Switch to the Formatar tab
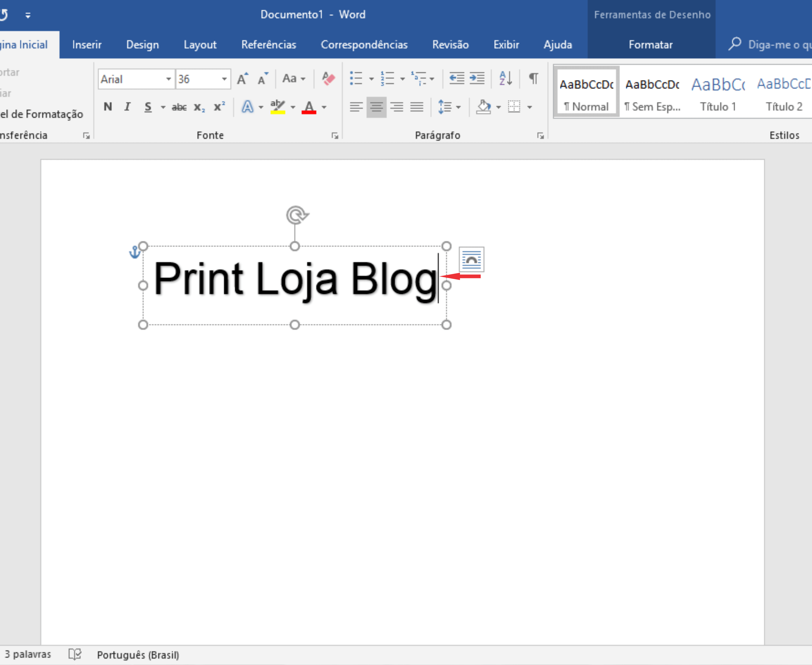Screen dimensions: 812x665 point(650,45)
